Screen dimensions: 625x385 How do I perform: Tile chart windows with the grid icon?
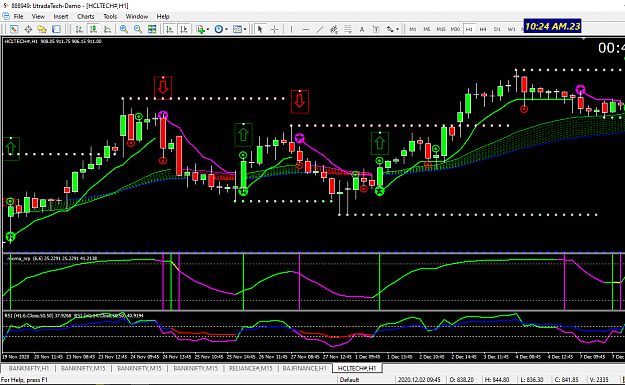pyautogui.click(x=152, y=29)
